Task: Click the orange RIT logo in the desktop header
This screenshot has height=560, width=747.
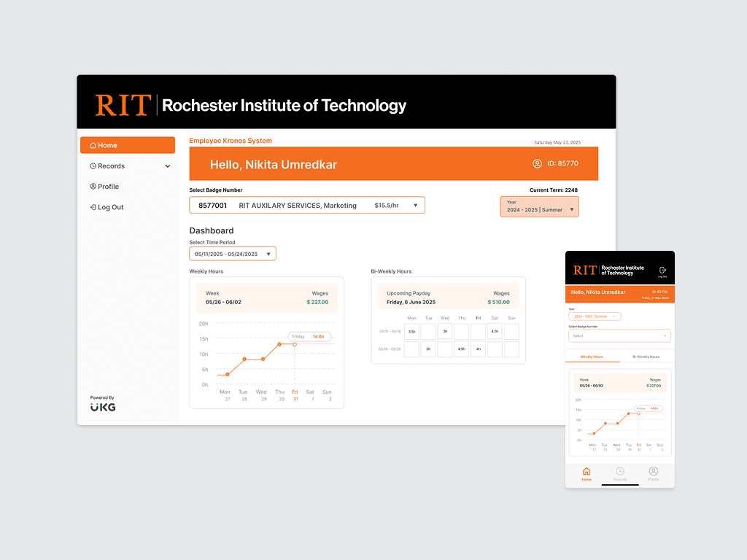Action: click(123, 105)
